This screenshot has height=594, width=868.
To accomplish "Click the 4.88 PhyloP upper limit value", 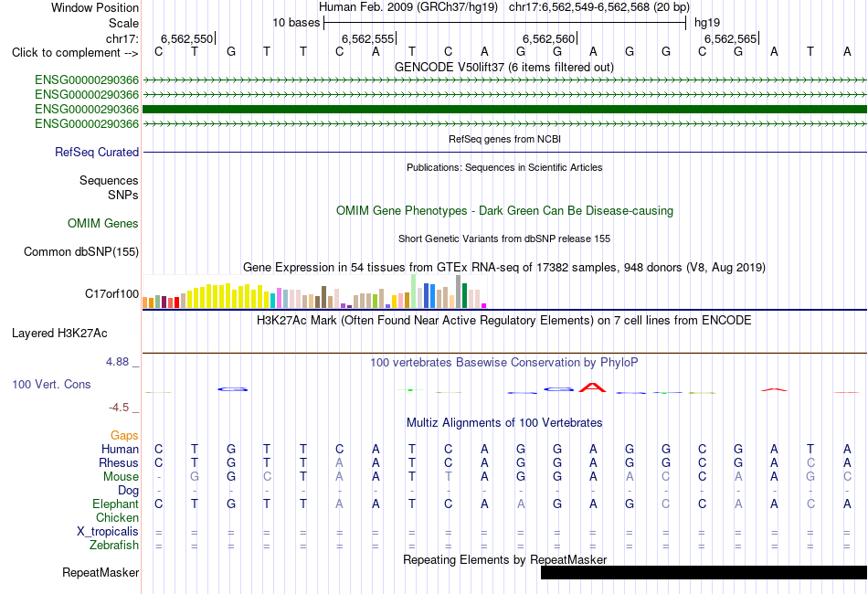I will click(x=117, y=362).
